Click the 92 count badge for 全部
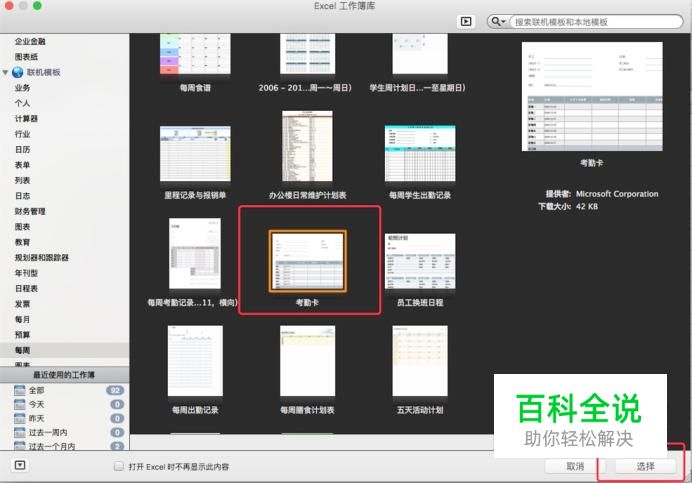This screenshot has width=692, height=483. [115, 390]
